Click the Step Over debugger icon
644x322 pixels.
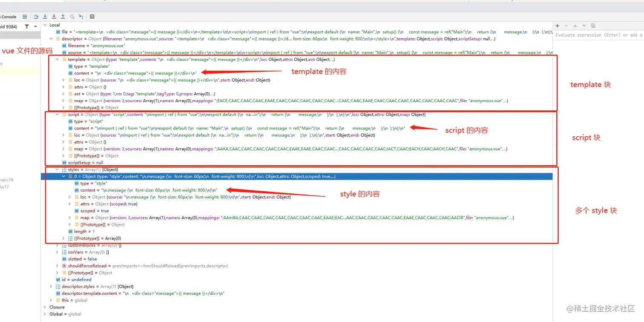pos(36,17)
